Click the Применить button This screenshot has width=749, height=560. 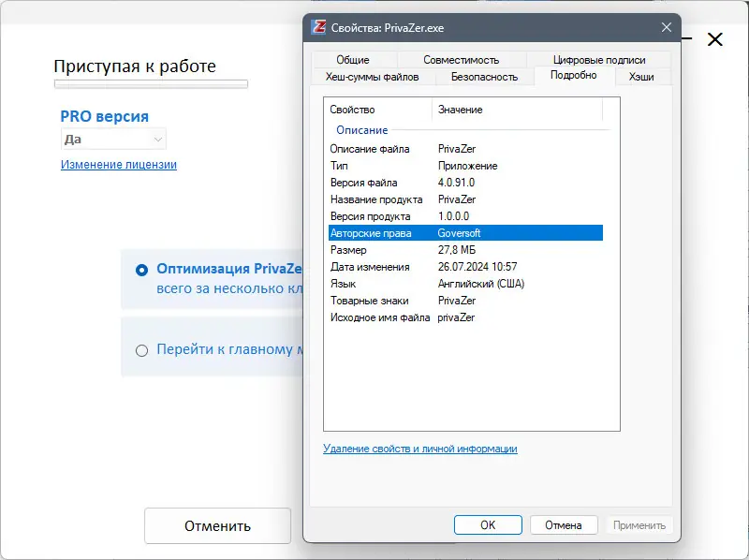pos(639,525)
